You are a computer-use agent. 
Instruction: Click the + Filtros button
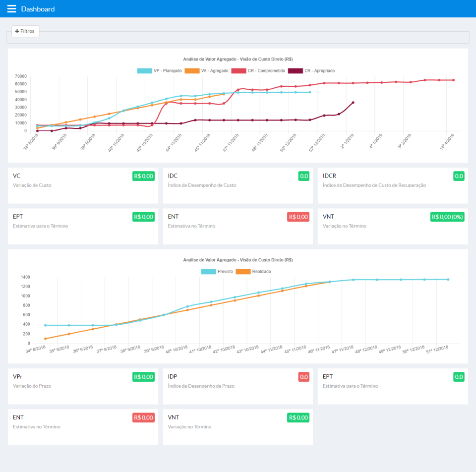click(25, 31)
